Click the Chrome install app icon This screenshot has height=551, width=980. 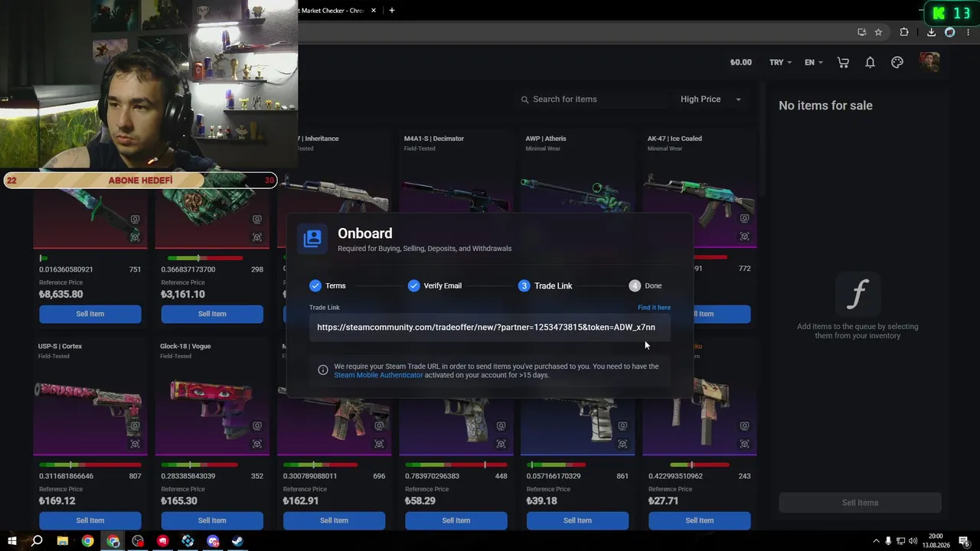[862, 32]
